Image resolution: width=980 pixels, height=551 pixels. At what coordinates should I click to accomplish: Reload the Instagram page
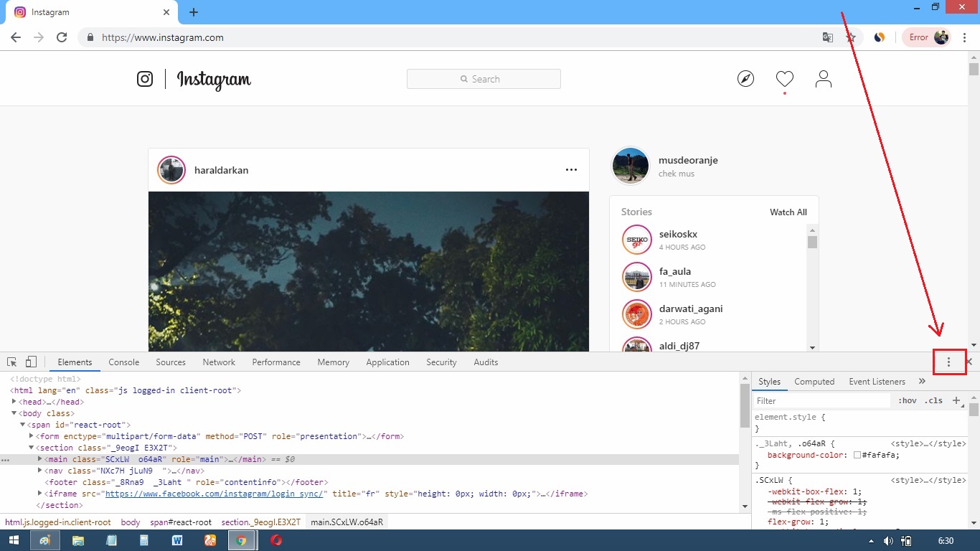(x=62, y=37)
